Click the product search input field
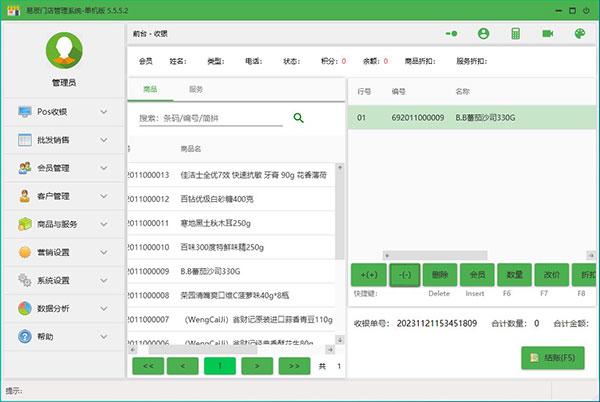 coord(210,118)
